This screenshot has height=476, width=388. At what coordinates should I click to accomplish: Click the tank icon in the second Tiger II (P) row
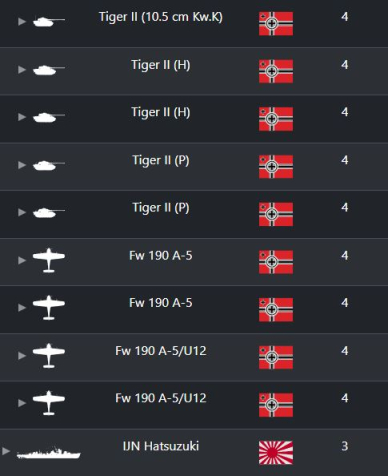click(49, 213)
